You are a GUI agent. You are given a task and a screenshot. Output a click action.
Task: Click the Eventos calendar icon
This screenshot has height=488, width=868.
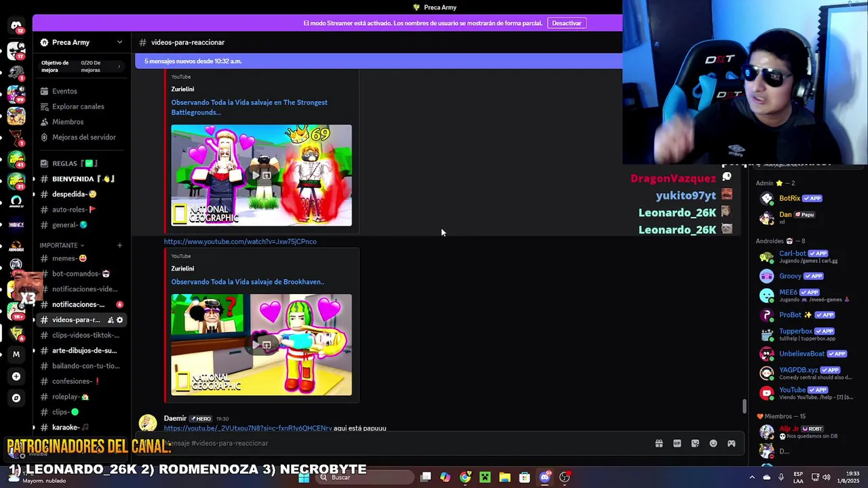(x=44, y=91)
